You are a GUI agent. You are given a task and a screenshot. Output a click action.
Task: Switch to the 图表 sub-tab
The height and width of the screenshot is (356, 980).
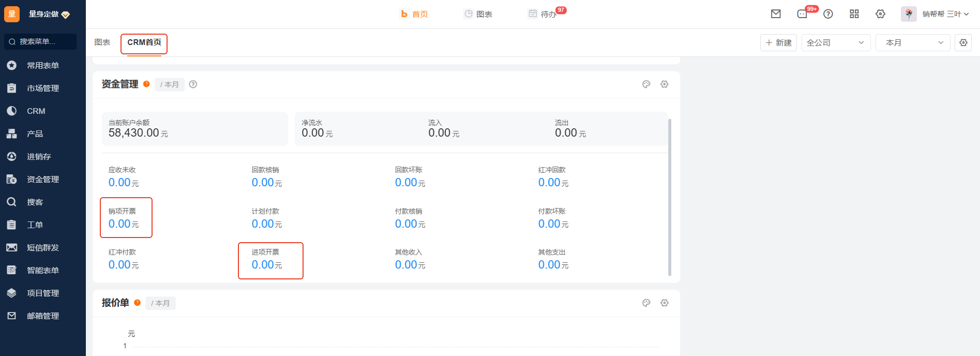(x=102, y=42)
